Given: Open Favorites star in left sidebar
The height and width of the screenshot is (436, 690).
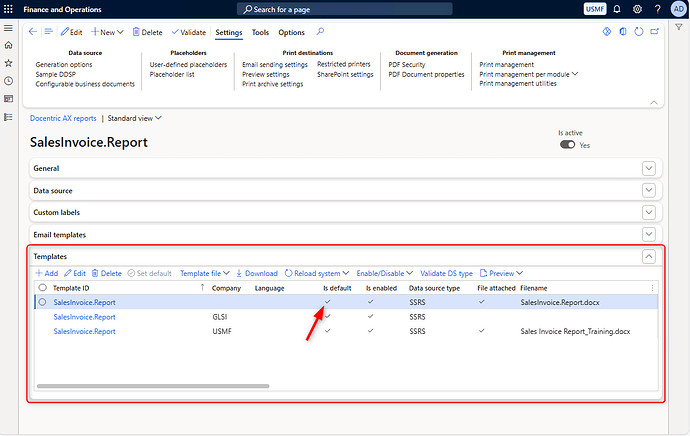Looking at the screenshot, I should [x=9, y=64].
